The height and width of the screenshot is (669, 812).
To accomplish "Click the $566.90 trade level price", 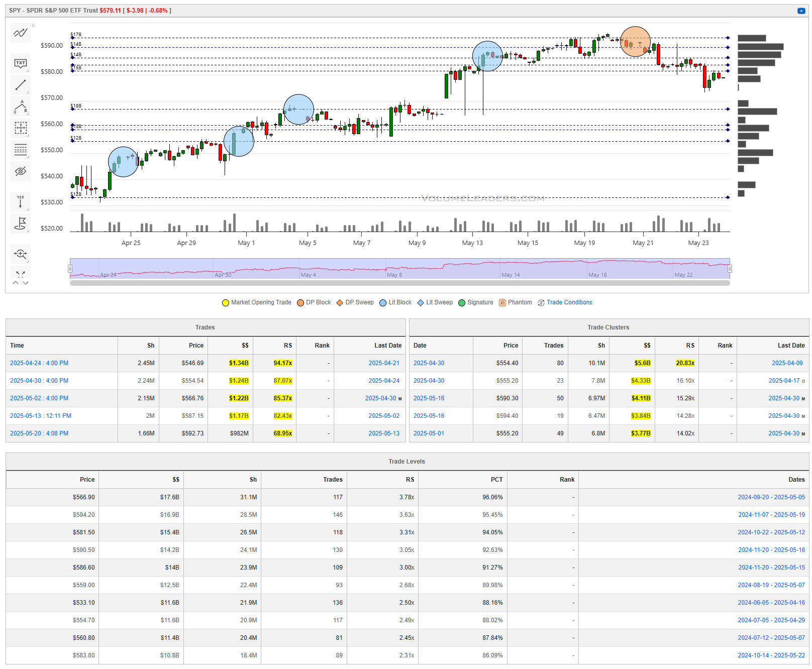I will coord(83,497).
